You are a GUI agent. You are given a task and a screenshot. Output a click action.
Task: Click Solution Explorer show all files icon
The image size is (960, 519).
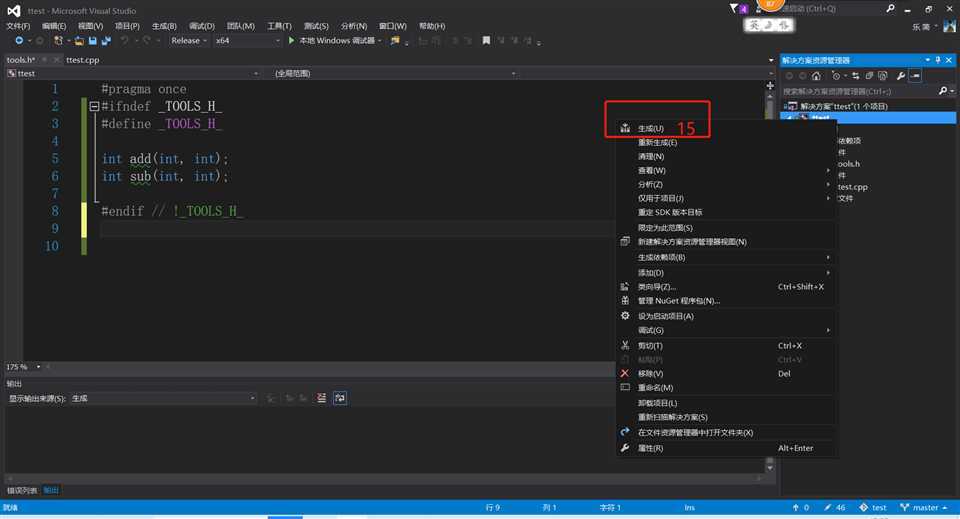pos(882,76)
